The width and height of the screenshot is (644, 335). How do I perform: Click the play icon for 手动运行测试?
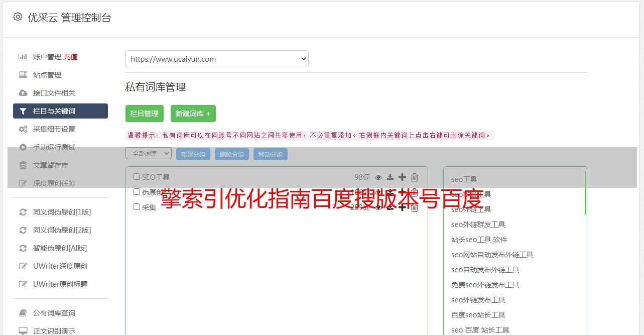click(x=23, y=147)
